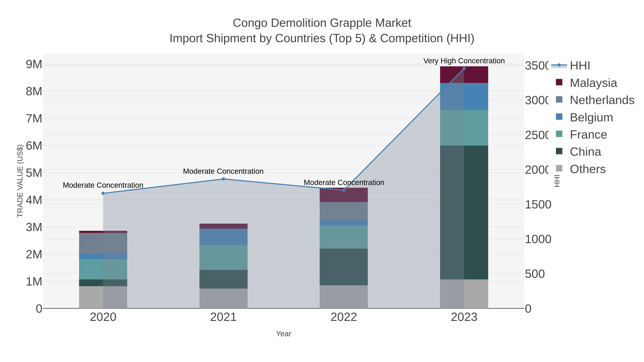
Task: Click the Netherlands segment in the 2020 bar
Action: [103, 243]
